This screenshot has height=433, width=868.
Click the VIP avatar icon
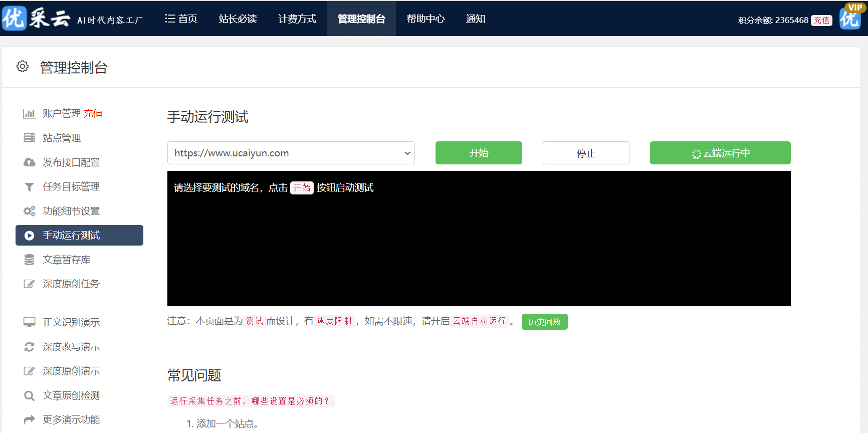850,17
